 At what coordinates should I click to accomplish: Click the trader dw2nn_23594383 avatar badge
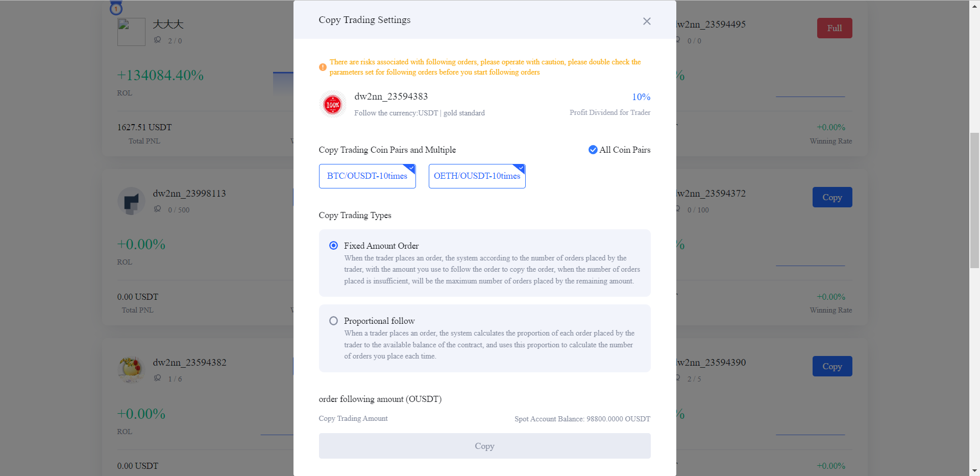(x=333, y=104)
